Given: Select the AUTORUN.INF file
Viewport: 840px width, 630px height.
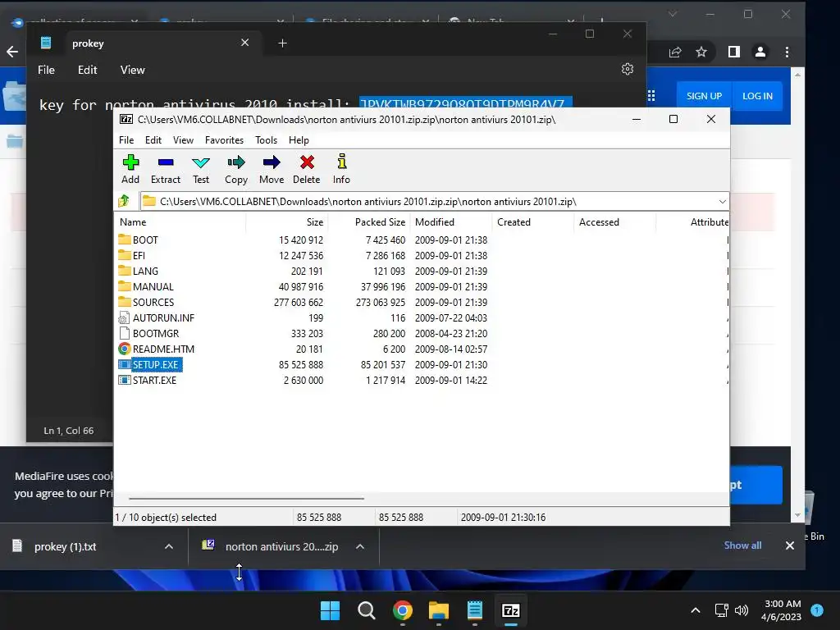Looking at the screenshot, I should (163, 317).
